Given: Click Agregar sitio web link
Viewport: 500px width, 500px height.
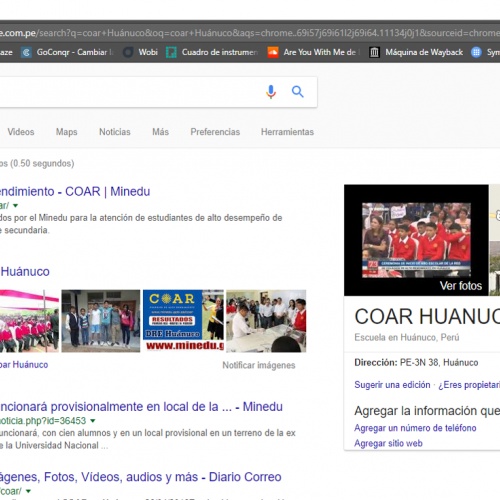Looking at the screenshot, I should [388, 443].
